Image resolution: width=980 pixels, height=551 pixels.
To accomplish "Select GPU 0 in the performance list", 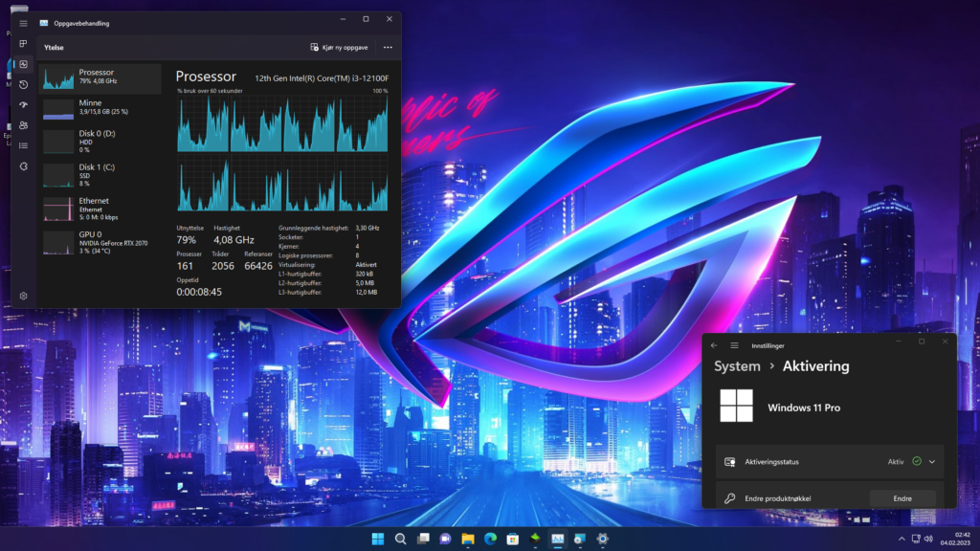I will click(100, 242).
